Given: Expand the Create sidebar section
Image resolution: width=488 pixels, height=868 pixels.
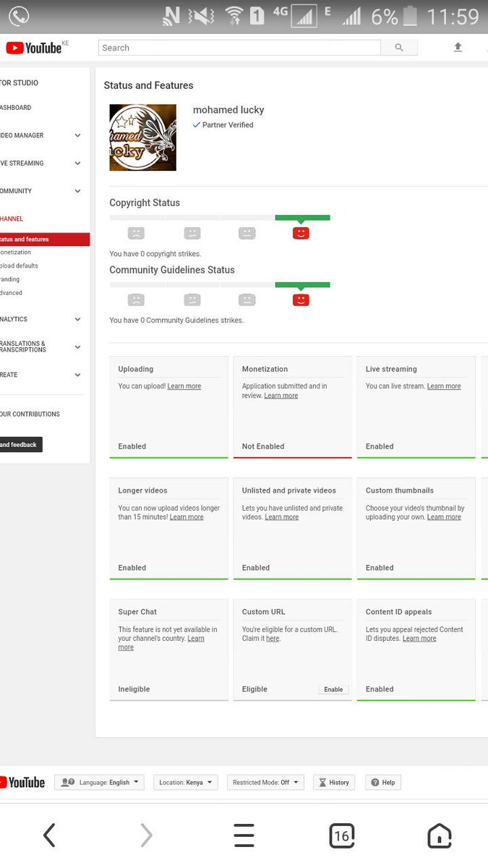Looking at the screenshot, I should [77, 375].
